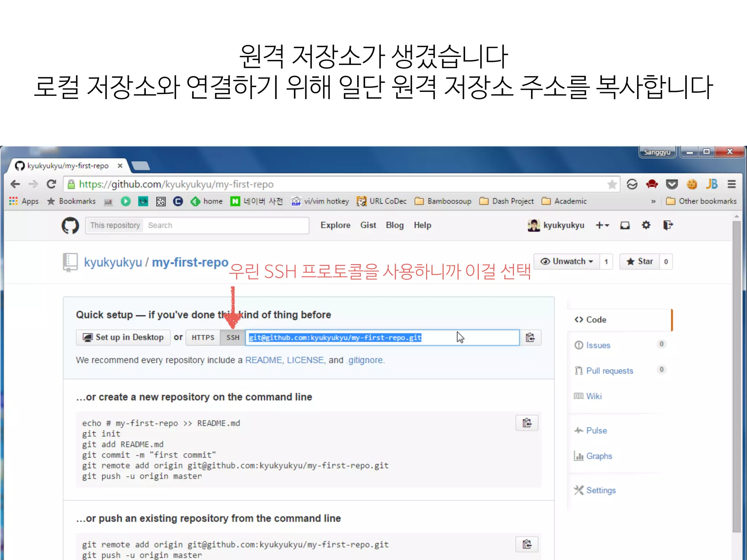Image resolution: width=747 pixels, height=560 pixels.
Task: Click kyukyukyu owner link in title
Action: click(x=113, y=262)
